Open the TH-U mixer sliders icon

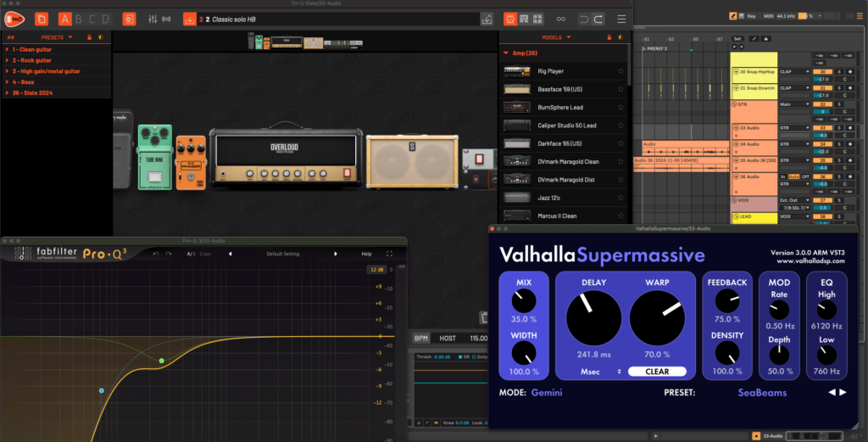click(x=153, y=20)
